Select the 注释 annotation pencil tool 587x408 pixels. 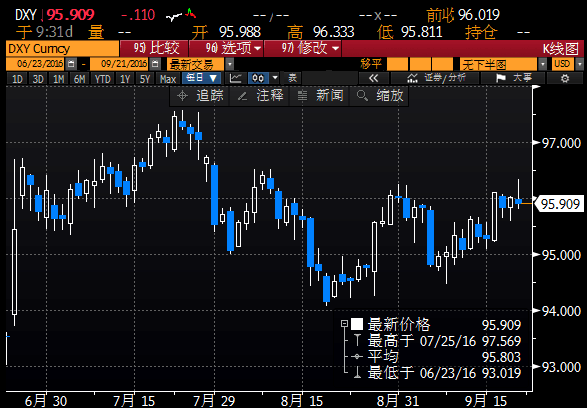(260, 96)
